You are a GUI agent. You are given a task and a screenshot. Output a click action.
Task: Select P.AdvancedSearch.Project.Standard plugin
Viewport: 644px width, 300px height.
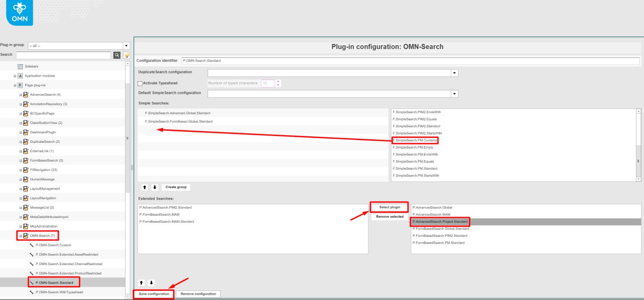(x=440, y=222)
